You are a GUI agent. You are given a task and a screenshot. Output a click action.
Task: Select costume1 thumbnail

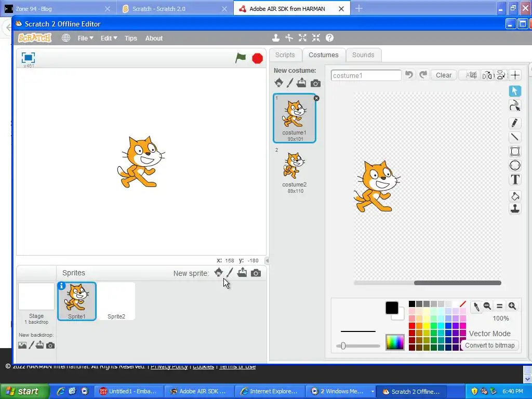[x=295, y=118]
